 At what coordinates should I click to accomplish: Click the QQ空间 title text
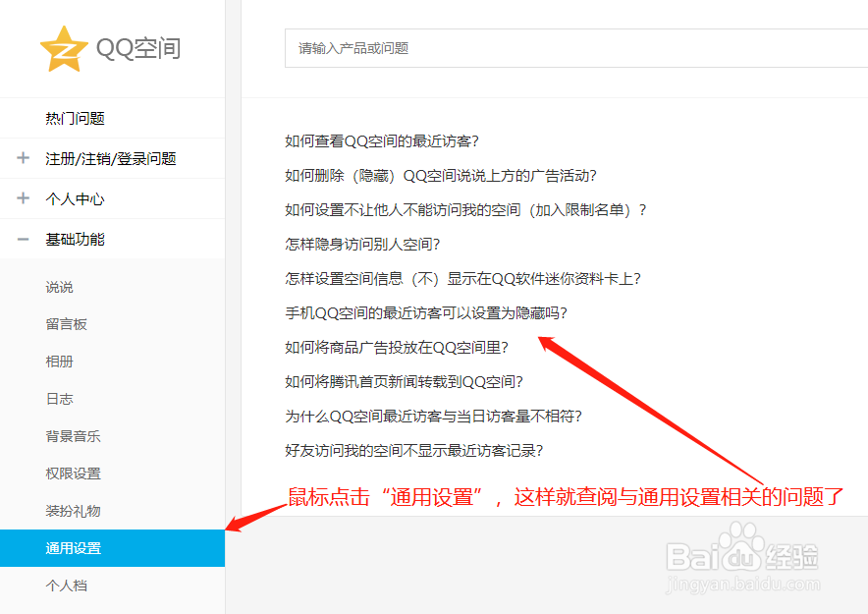(x=138, y=49)
